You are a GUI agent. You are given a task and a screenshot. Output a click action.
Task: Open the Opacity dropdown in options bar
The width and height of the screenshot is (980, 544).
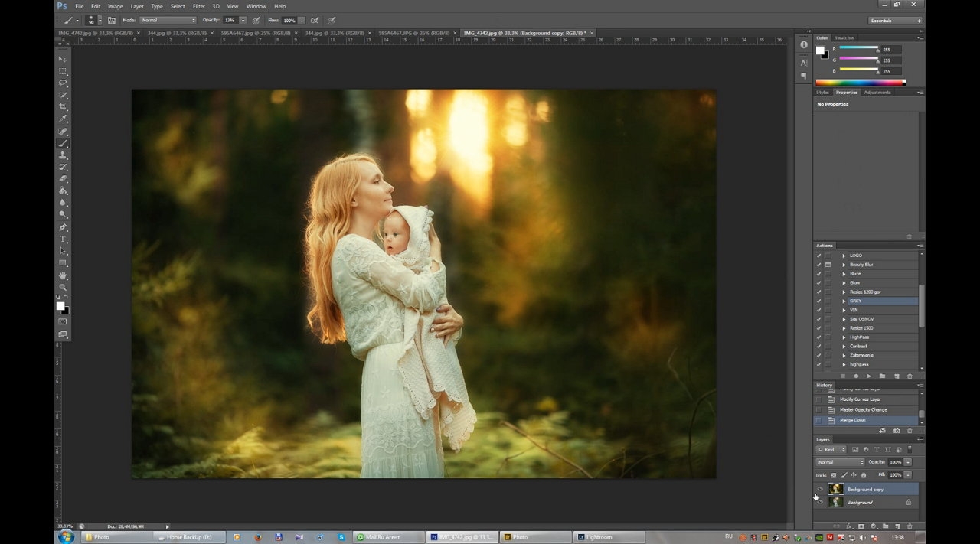point(243,21)
